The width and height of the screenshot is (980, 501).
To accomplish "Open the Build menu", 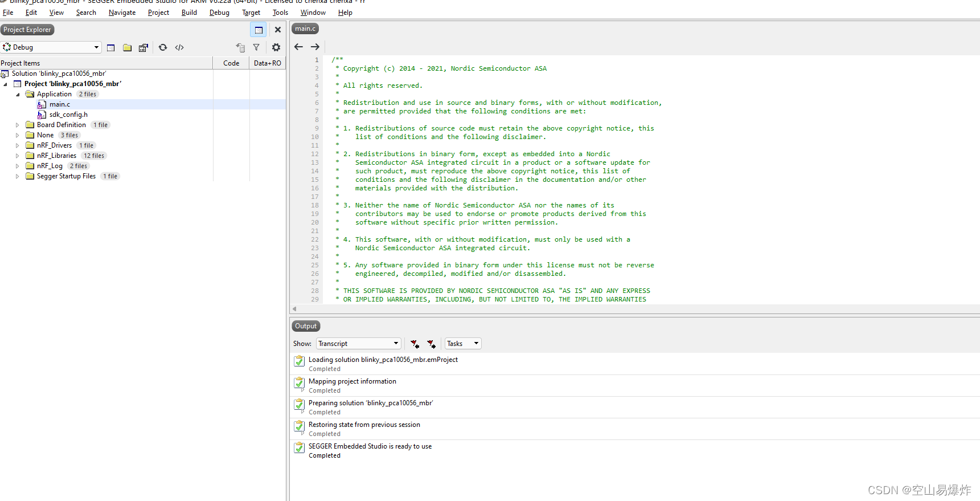I will [189, 13].
